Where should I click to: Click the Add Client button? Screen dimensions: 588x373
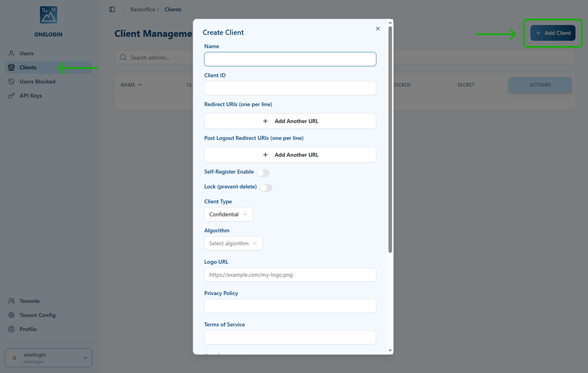(x=553, y=33)
